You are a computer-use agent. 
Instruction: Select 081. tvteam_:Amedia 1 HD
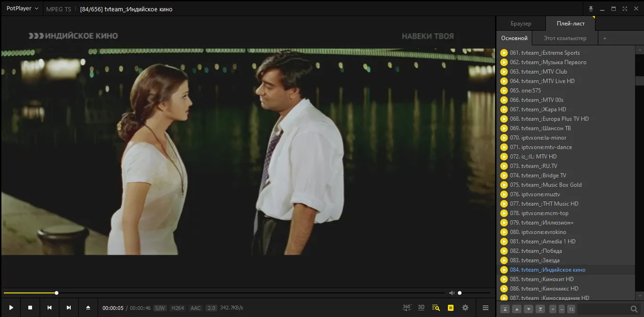click(x=566, y=242)
